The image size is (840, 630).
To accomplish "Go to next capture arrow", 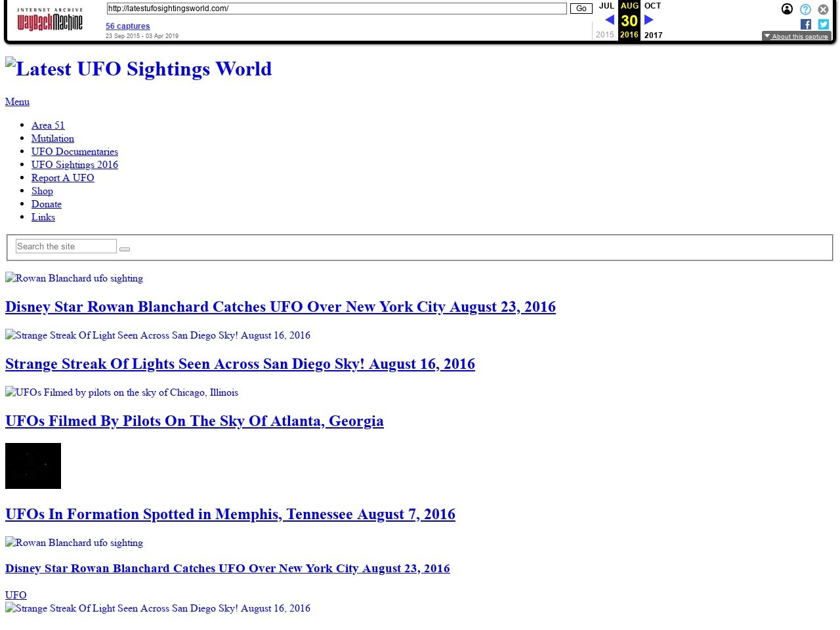I will coord(649,20).
